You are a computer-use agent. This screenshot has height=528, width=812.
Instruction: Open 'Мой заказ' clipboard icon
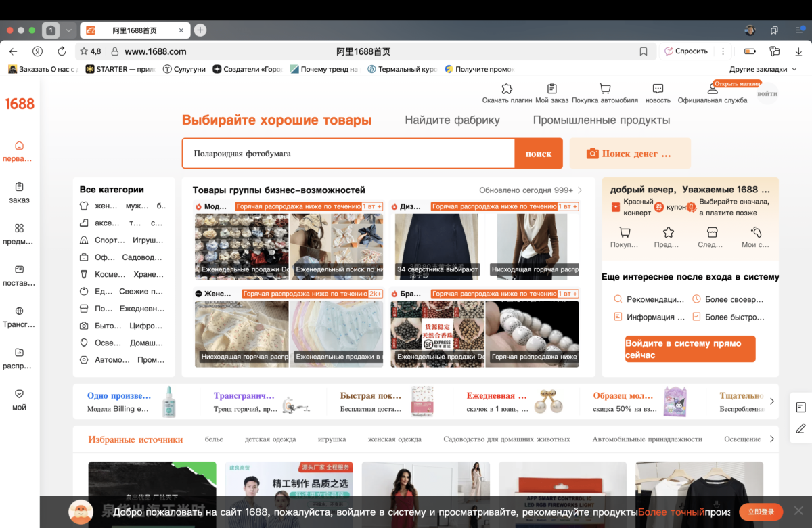coord(552,89)
